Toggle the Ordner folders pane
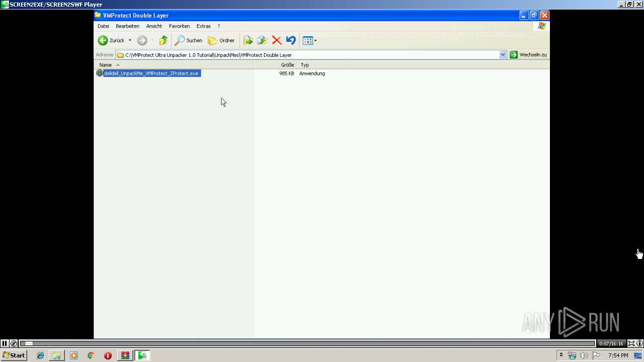 point(221,40)
